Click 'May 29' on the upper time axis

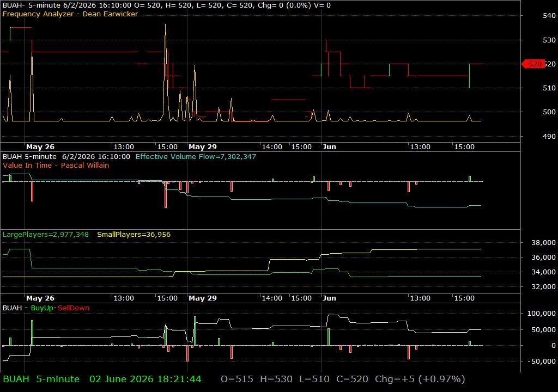tap(203, 146)
